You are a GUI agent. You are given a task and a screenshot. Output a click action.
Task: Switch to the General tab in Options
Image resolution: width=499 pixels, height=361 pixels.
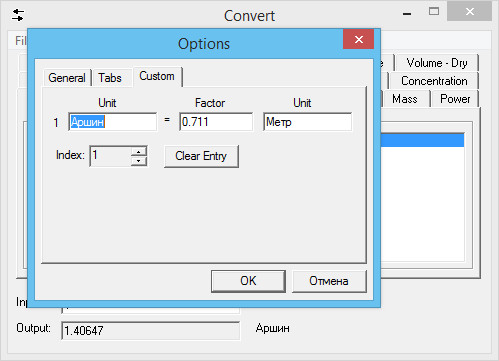coord(67,78)
